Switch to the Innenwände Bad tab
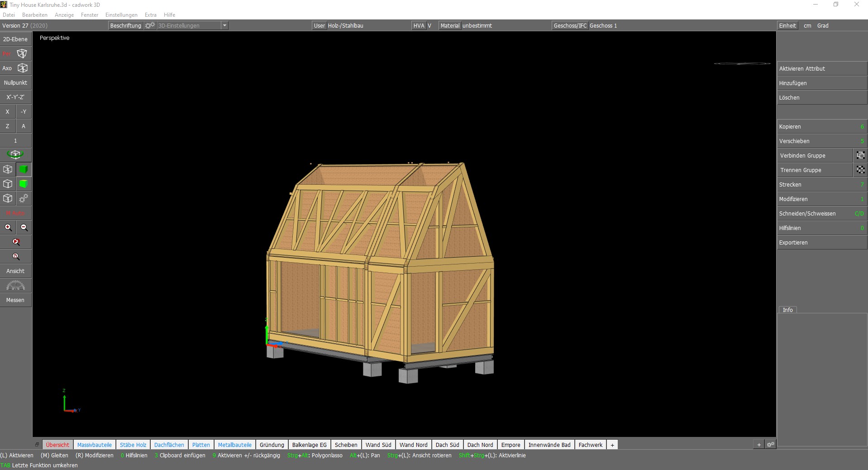The width and height of the screenshot is (868, 470). [x=549, y=445]
